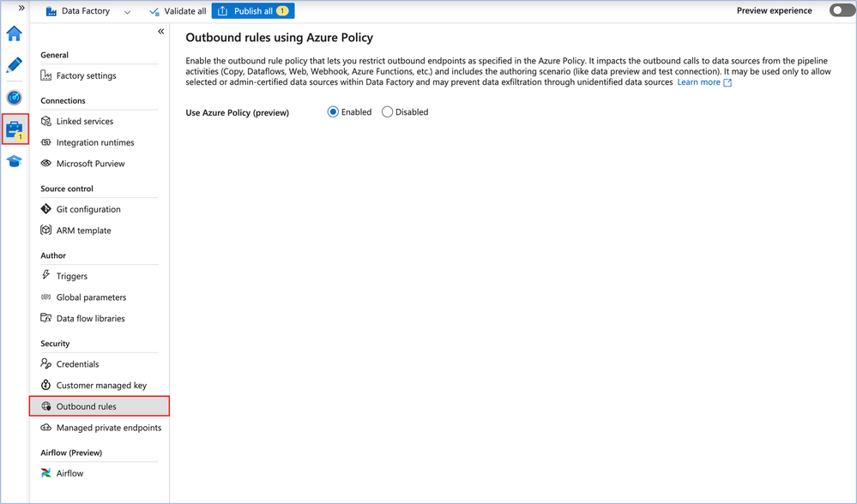Open the Data Factory dropdown chevron
Viewport: 857px width, 504px height.
point(127,11)
